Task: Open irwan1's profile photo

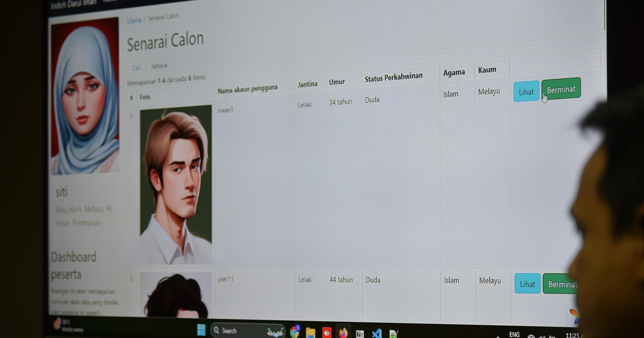Action: [176, 185]
